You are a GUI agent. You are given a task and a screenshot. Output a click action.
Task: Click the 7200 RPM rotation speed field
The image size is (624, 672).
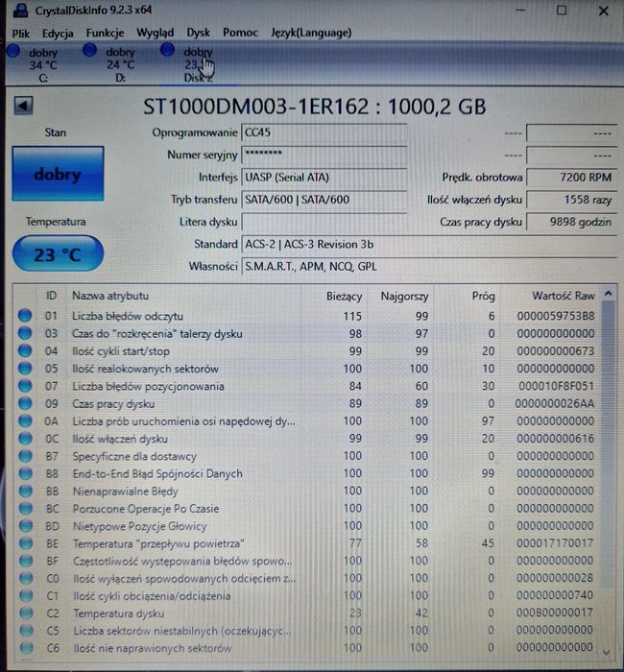pyautogui.click(x=571, y=177)
